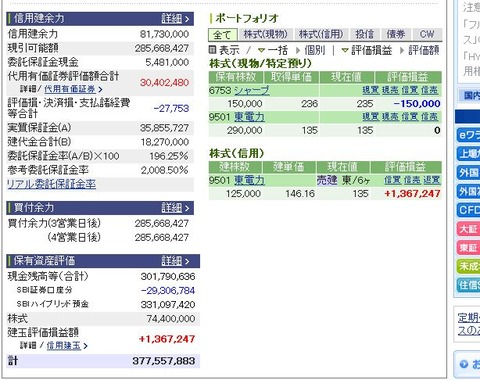Open 保有資産評価 詳細 link
Screen dimensions: 480x380
pos(176,261)
